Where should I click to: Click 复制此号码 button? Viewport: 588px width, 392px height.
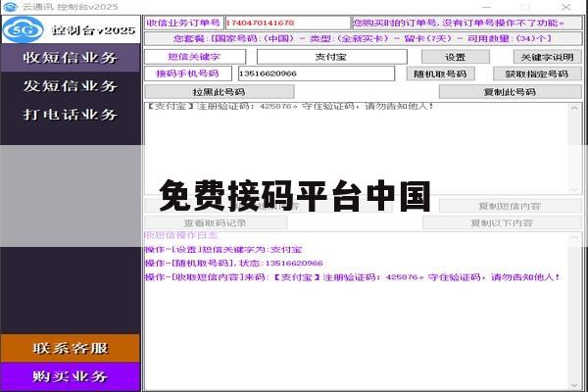[x=510, y=92]
